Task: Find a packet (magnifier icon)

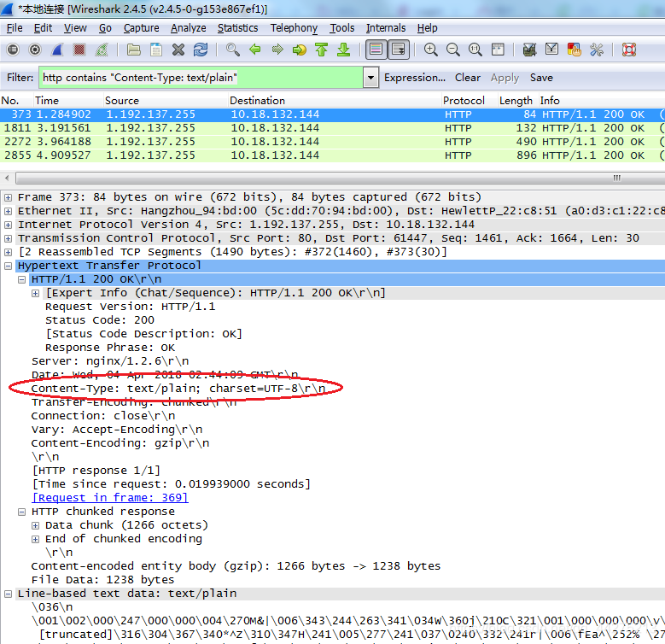Action: pyautogui.click(x=233, y=50)
